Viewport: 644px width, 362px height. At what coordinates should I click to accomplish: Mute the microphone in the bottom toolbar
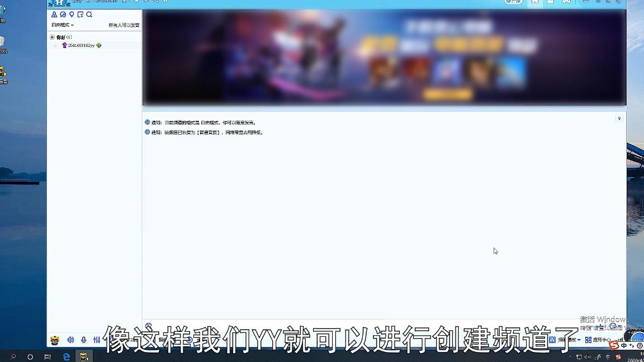[x=83, y=339]
